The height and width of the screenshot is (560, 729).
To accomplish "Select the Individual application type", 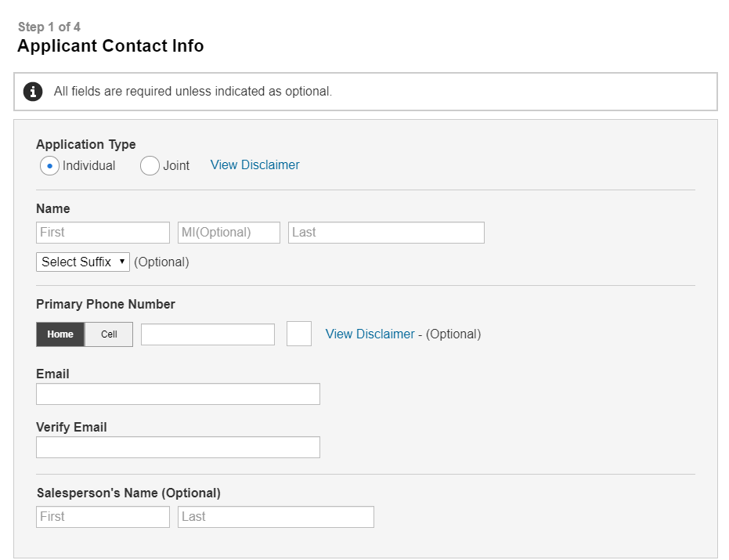I will (x=50, y=165).
